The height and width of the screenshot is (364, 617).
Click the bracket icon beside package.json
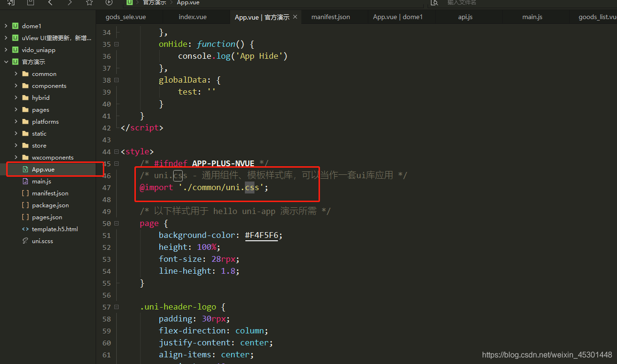(x=25, y=205)
